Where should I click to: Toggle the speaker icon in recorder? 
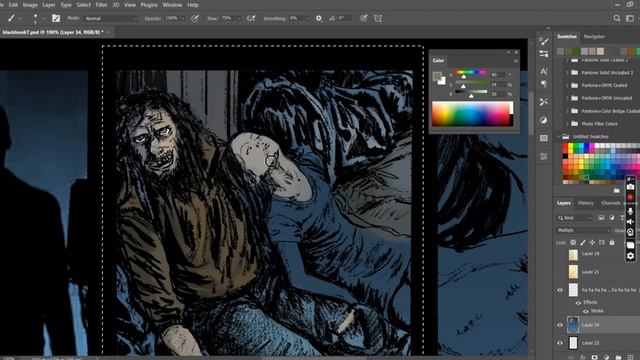(630, 222)
